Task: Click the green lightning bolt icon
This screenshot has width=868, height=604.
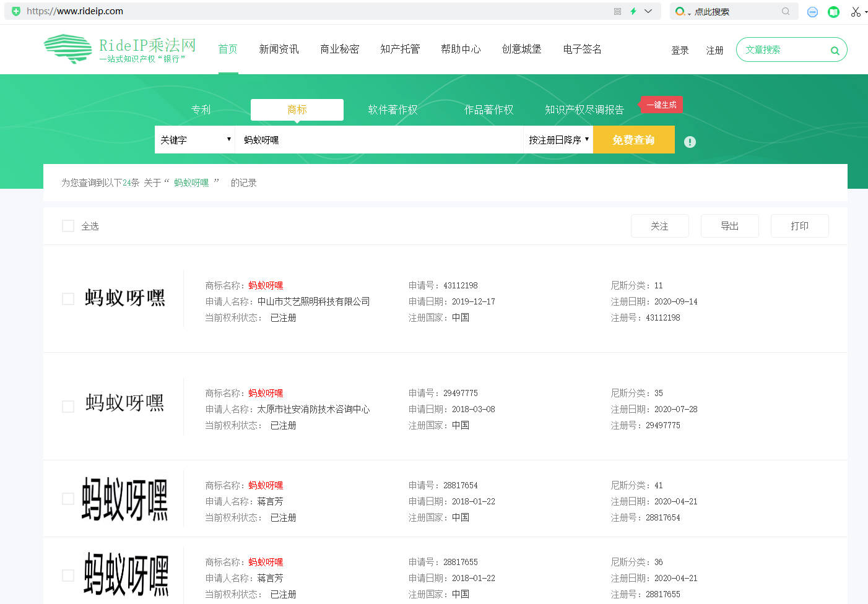Action: pos(633,11)
